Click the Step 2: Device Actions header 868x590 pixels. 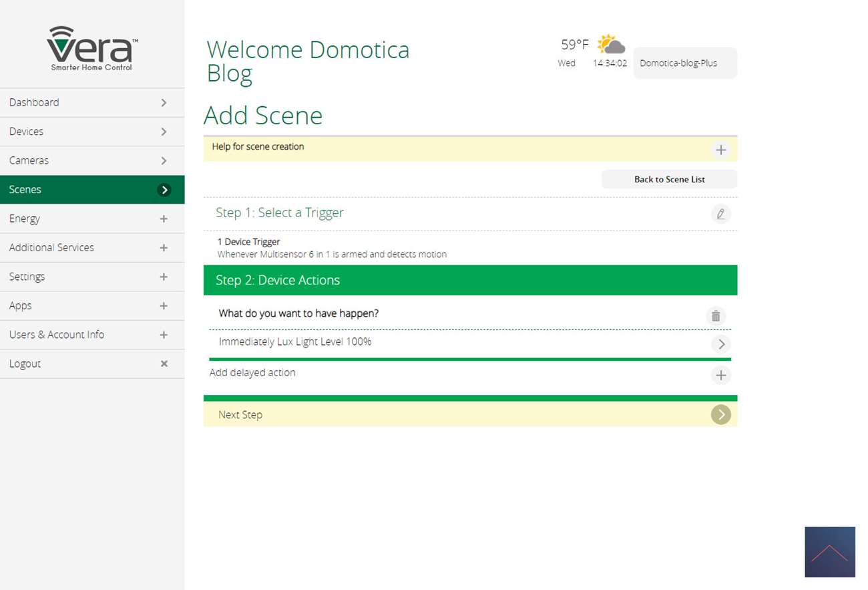point(470,280)
